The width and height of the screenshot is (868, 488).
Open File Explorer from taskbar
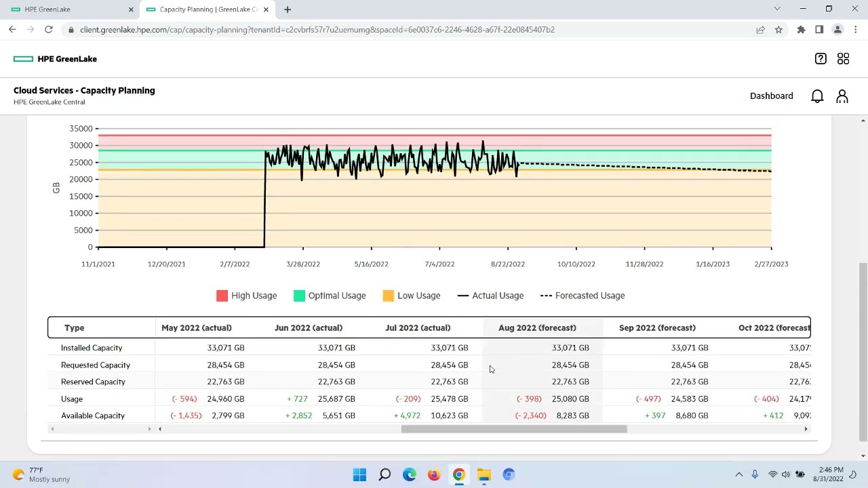pos(484,474)
